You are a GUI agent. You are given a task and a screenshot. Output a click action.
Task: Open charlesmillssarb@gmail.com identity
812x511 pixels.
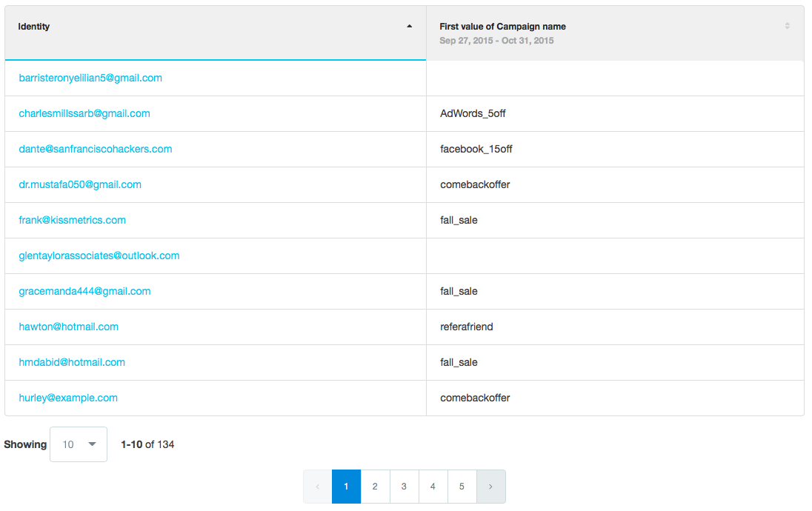(x=84, y=113)
